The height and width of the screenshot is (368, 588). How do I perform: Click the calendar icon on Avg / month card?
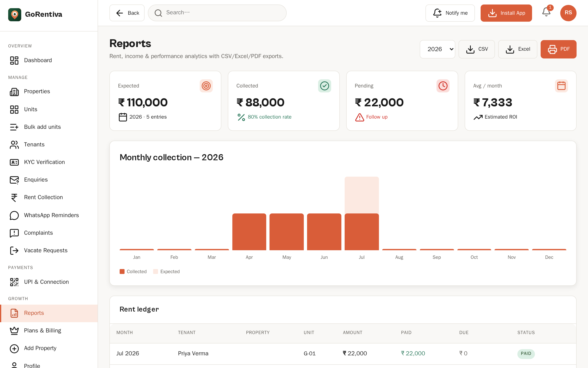[x=561, y=86]
